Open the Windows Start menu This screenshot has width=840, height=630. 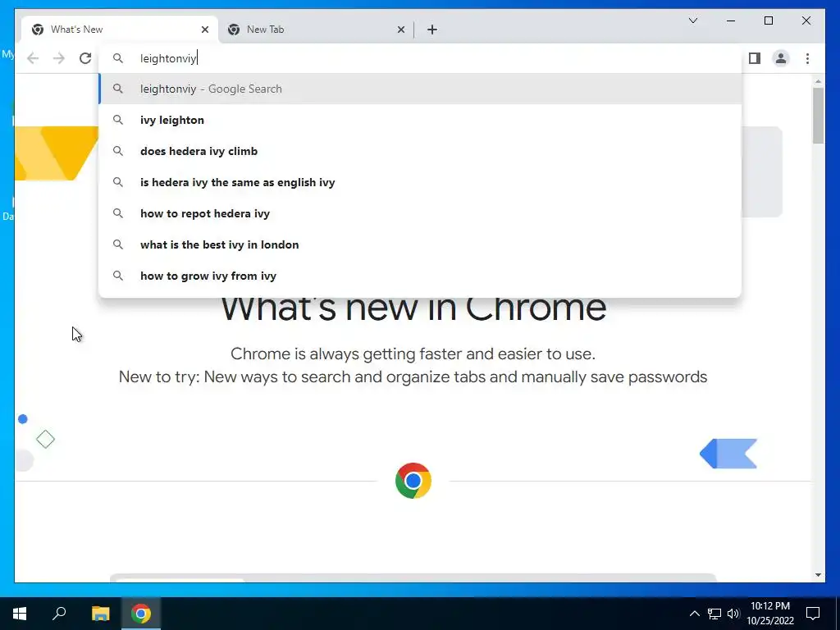click(20, 614)
